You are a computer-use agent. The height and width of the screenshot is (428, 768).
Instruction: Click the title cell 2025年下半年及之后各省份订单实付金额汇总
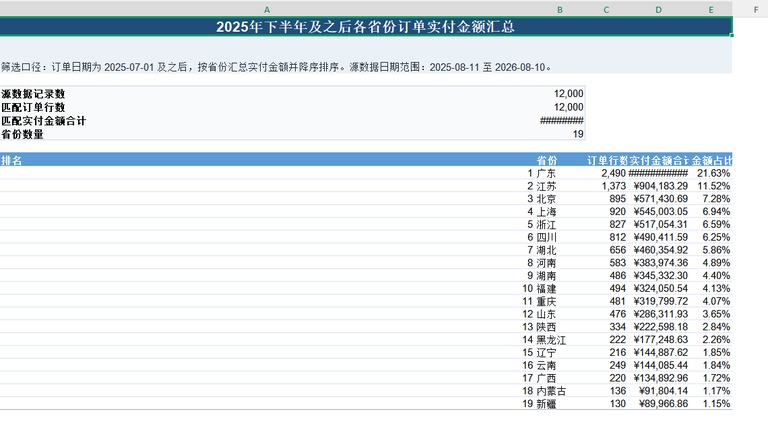tap(365, 26)
